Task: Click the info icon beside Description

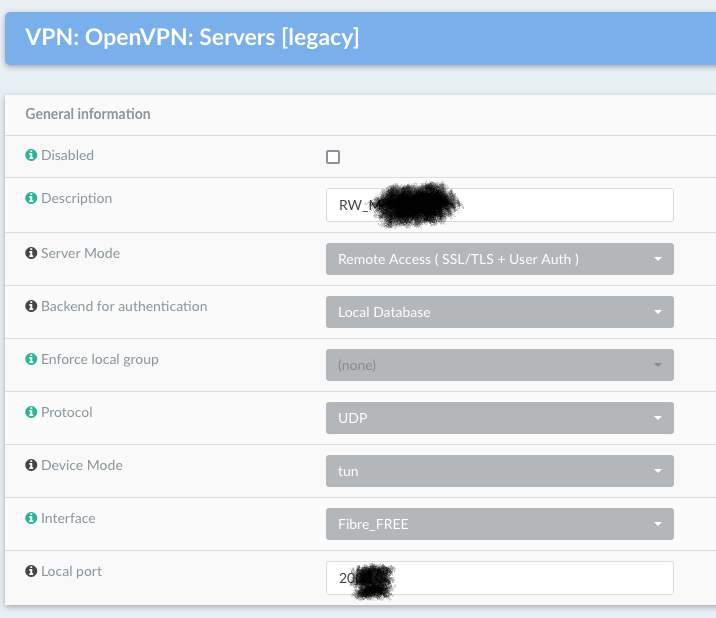Action: 31,199
